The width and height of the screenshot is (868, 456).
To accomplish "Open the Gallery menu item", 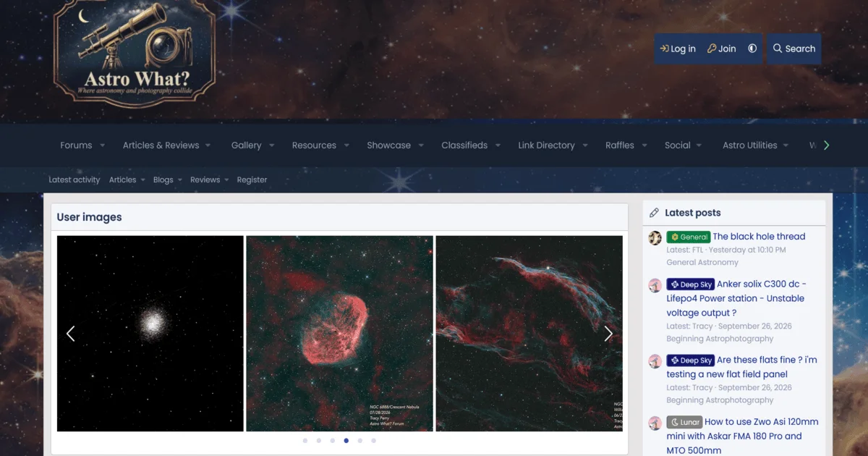I will pyautogui.click(x=246, y=145).
